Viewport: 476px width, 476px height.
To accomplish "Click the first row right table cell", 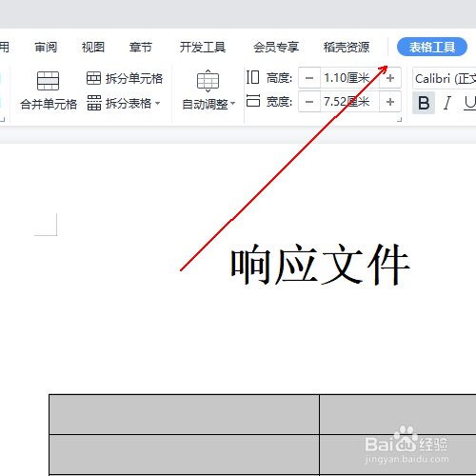I will point(398,414).
